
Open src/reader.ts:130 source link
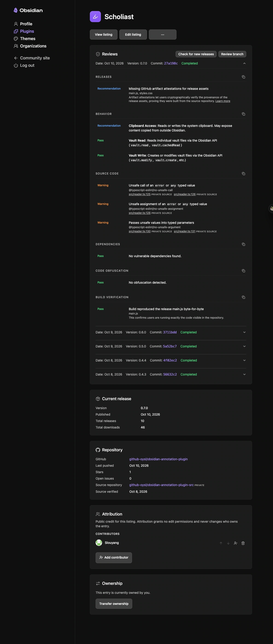140,231
